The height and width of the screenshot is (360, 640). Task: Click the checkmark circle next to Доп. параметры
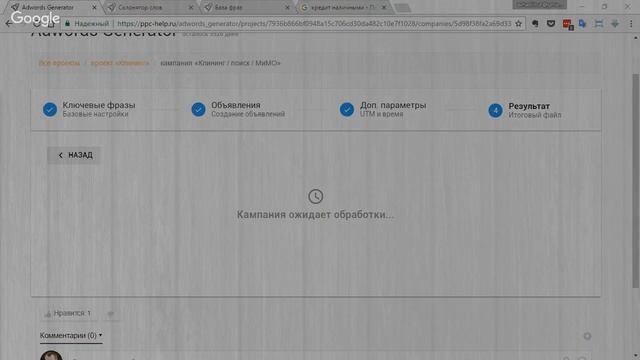(x=347, y=109)
